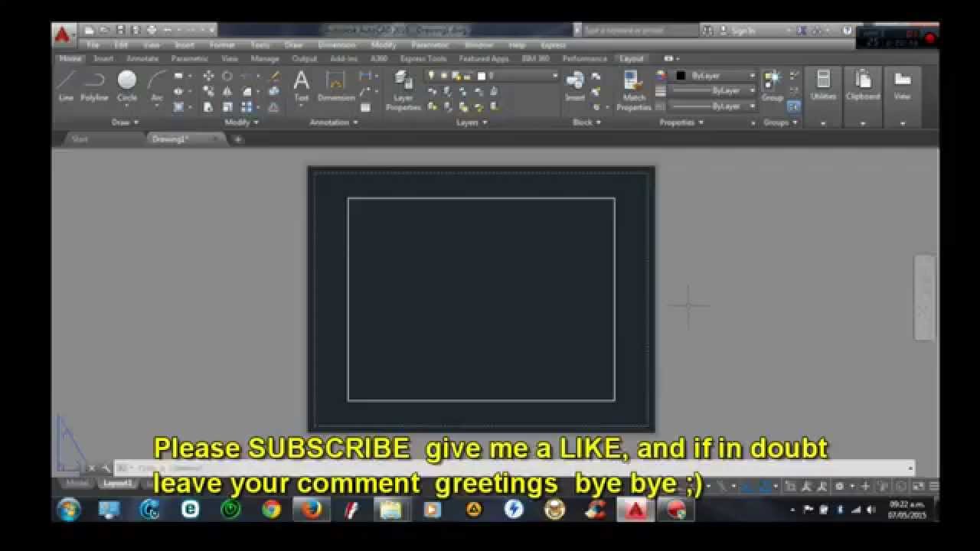Expand the Layers panel
The image size is (980, 551).
click(471, 122)
